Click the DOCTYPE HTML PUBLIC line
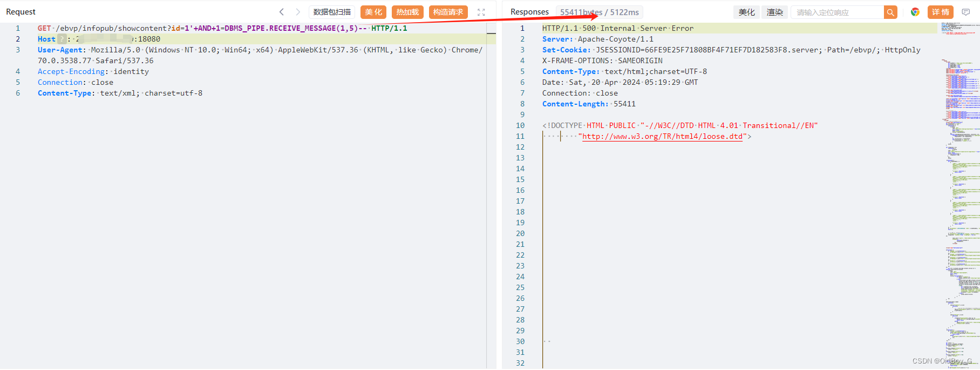 pyautogui.click(x=680, y=125)
